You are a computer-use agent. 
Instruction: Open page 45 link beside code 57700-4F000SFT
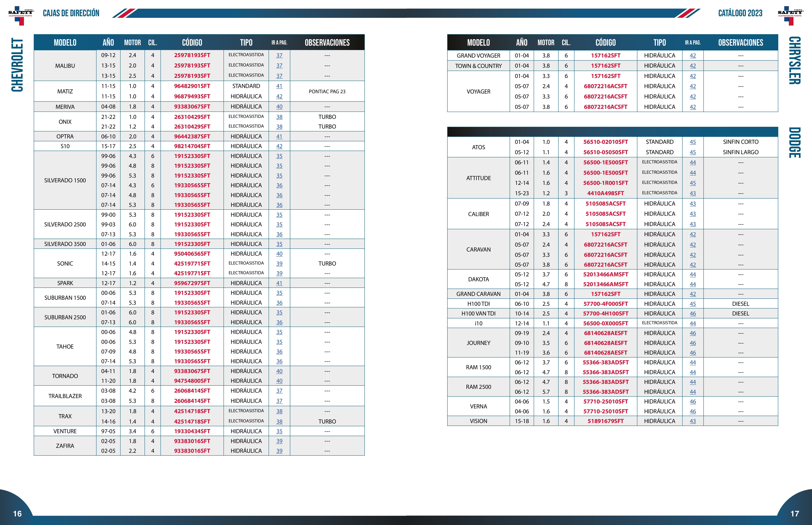[x=693, y=304]
